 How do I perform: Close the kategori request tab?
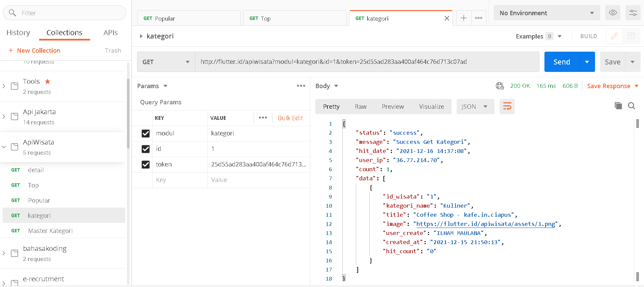tap(447, 18)
